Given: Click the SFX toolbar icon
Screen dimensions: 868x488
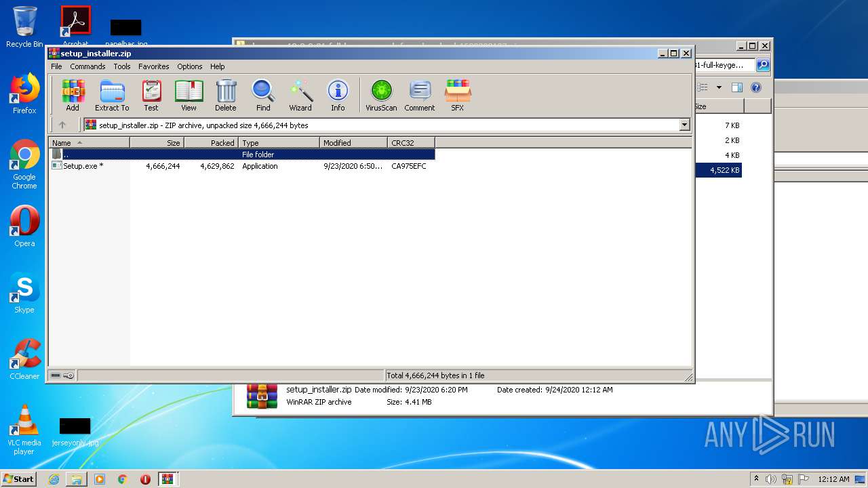Looking at the screenshot, I should tap(458, 95).
